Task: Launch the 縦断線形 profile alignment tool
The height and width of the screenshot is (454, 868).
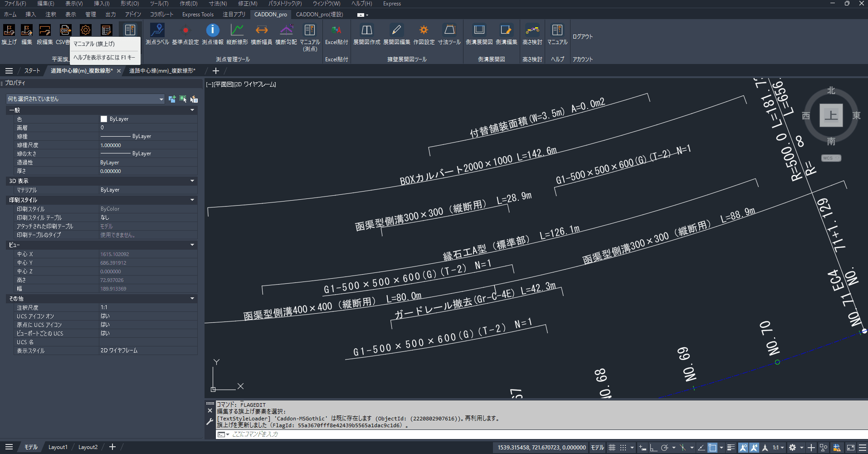Action: coord(237,34)
